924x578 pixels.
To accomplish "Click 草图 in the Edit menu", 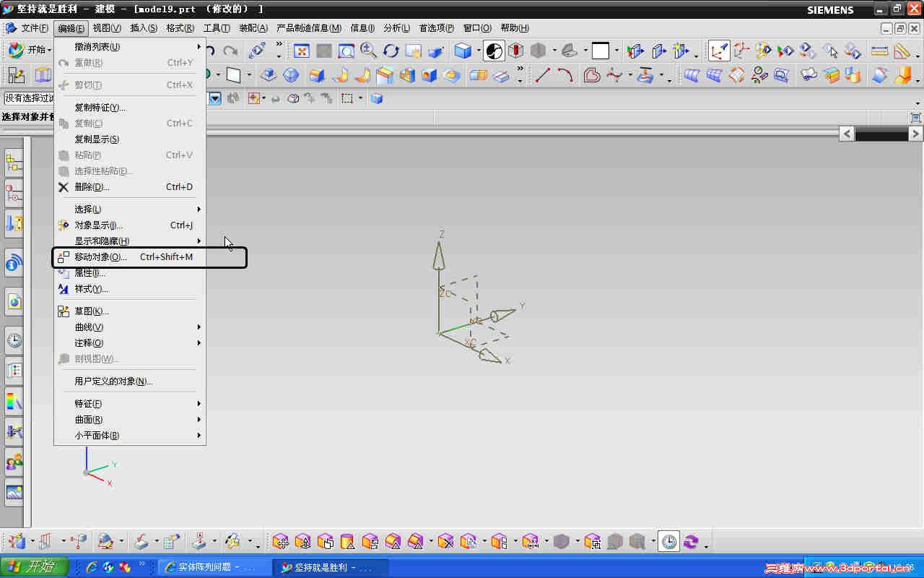I will (x=130, y=311).
